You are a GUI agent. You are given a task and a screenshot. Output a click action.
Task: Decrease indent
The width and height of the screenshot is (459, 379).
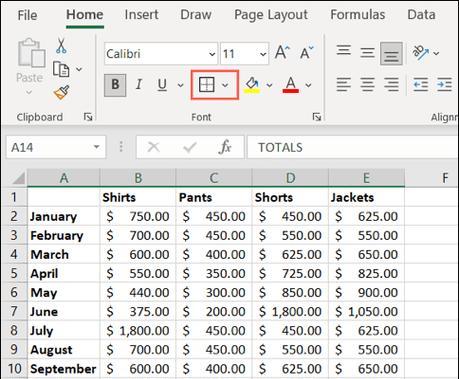(421, 84)
